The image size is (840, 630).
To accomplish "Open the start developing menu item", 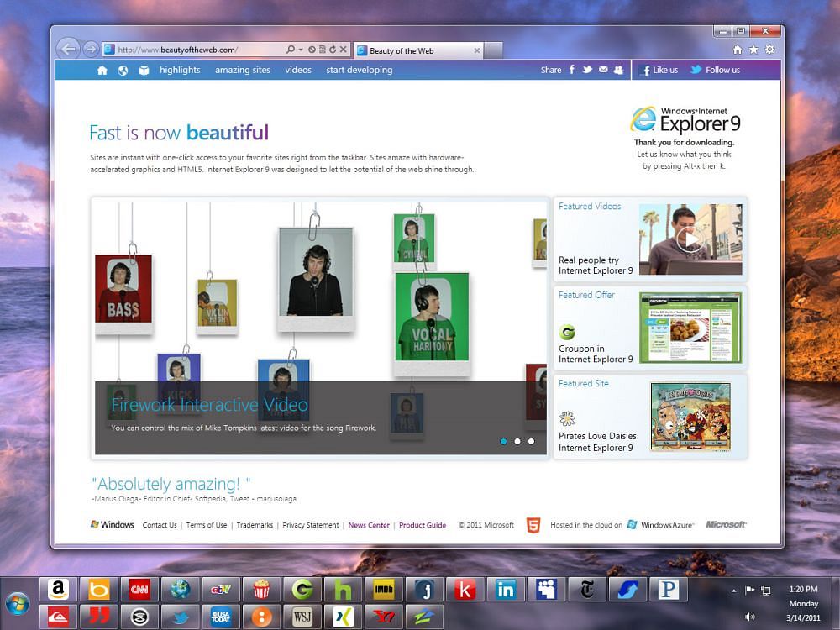I will point(360,71).
